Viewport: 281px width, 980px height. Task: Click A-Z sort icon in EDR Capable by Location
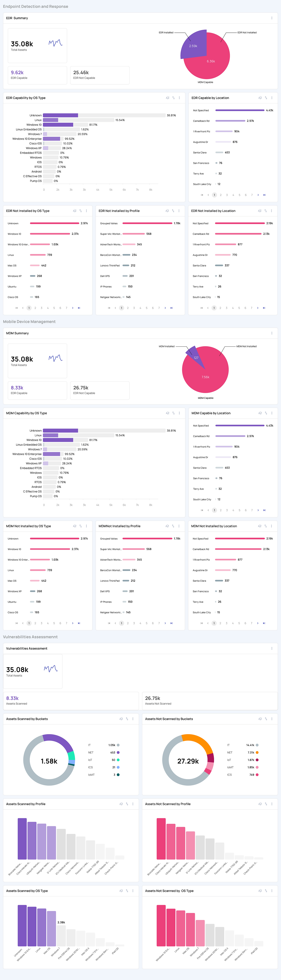point(260,98)
